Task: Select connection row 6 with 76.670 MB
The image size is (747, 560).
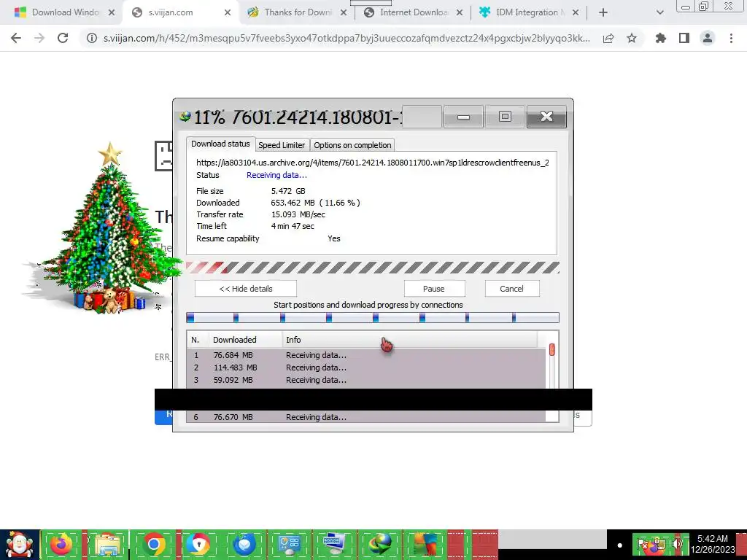Action: point(366,417)
